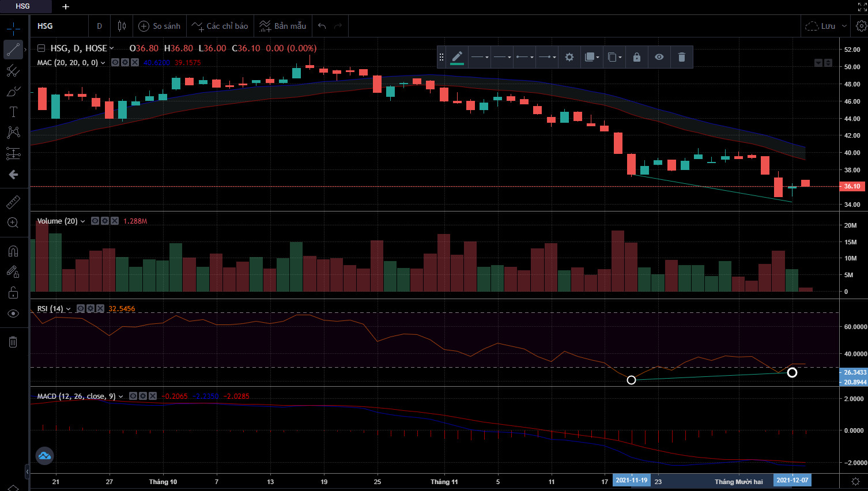Open trend line settings gear in floating toolbar

pyautogui.click(x=569, y=57)
